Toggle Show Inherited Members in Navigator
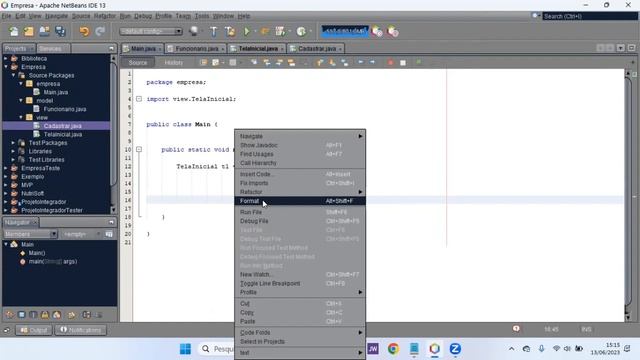 click(10, 315)
